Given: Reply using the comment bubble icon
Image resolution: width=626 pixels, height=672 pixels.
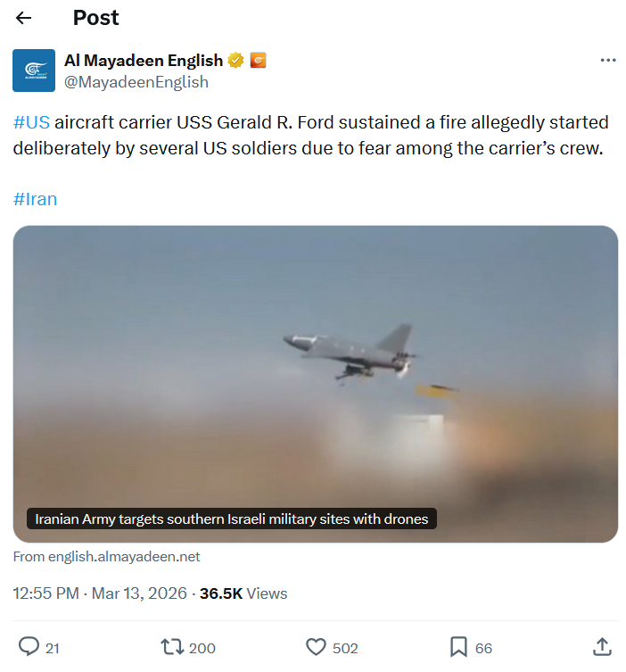Looking at the screenshot, I should pos(29,647).
